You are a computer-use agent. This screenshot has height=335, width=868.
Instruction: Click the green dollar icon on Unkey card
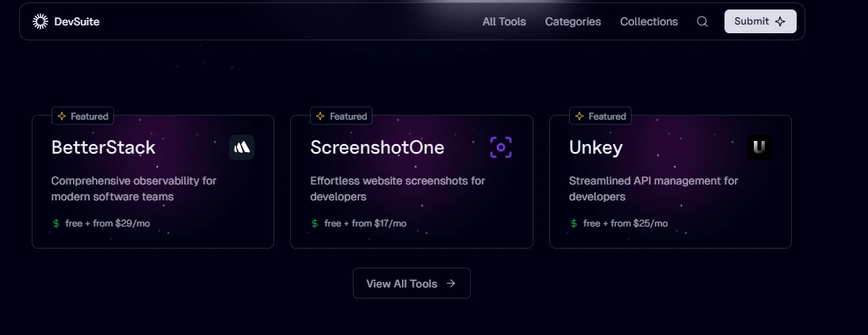tap(573, 223)
